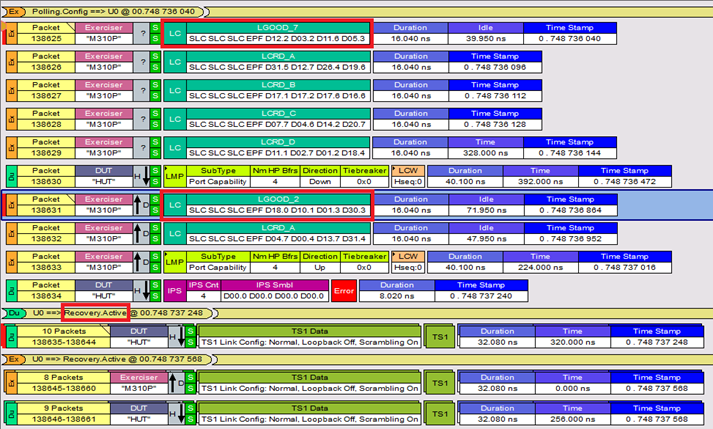Select the Ex side icon of packets 138645-138660
713x429 pixels.
click(x=11, y=383)
